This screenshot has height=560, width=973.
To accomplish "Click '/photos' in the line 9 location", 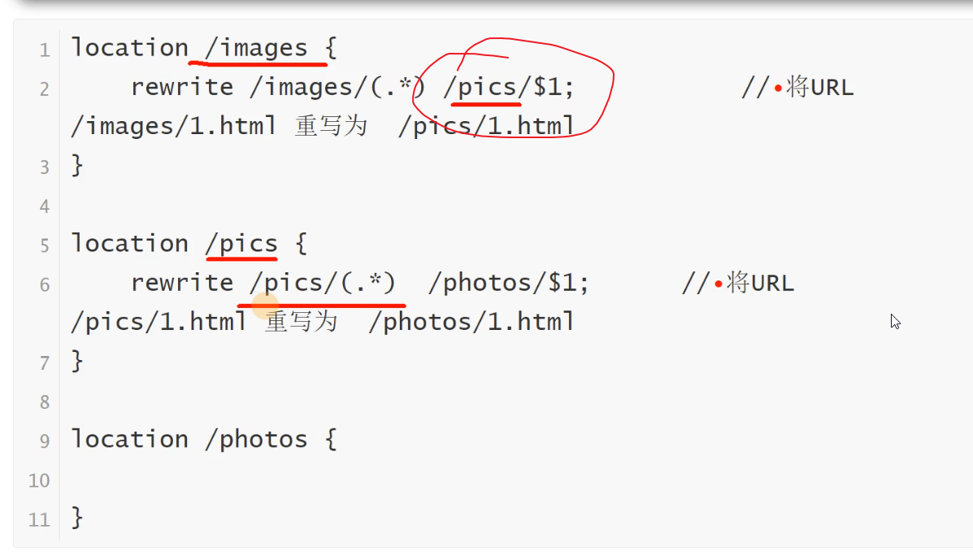I will click(x=256, y=440).
